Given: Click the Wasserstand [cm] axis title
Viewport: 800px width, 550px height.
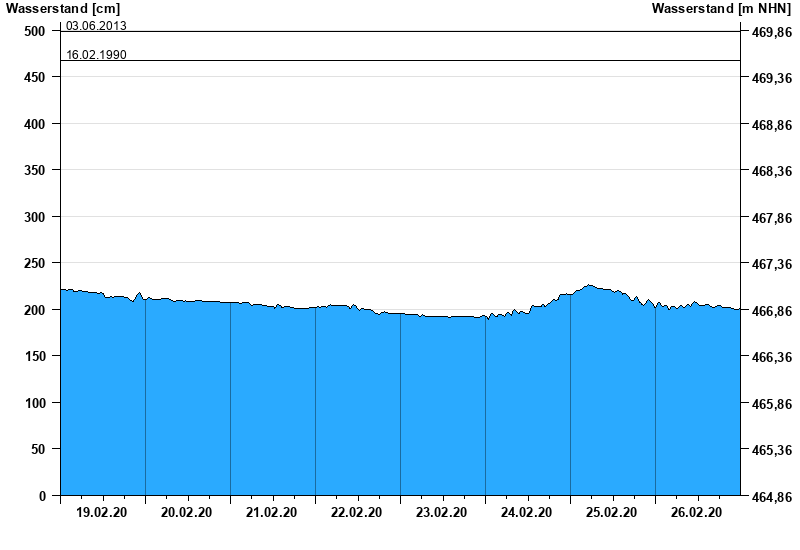Looking at the screenshot, I should tap(62, 9).
